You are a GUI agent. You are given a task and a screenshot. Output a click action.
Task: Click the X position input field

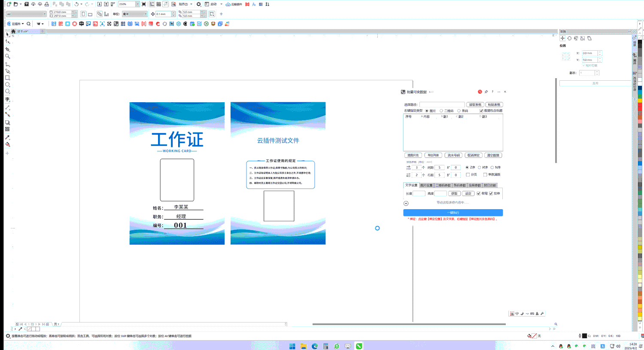pyautogui.click(x=590, y=53)
